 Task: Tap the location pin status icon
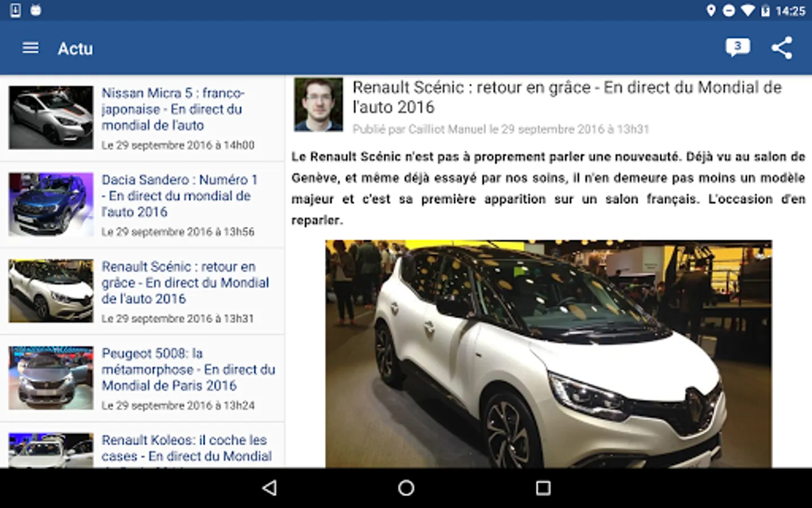pyautogui.click(x=711, y=11)
